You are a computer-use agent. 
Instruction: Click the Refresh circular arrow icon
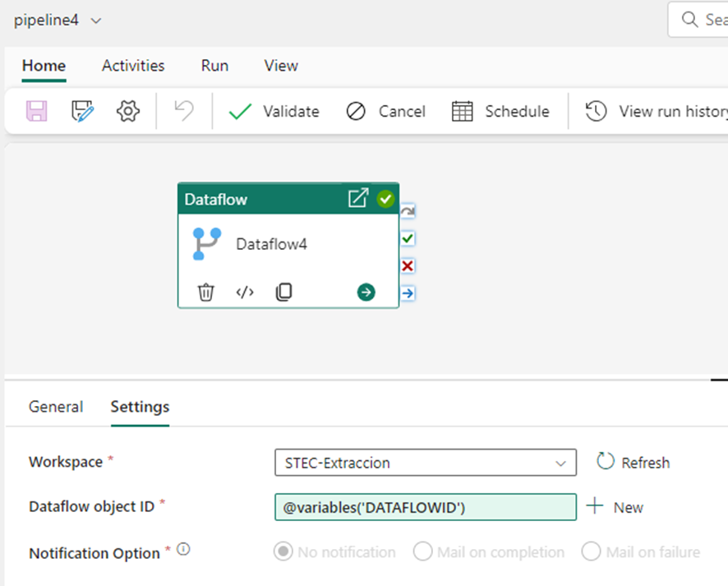click(605, 461)
